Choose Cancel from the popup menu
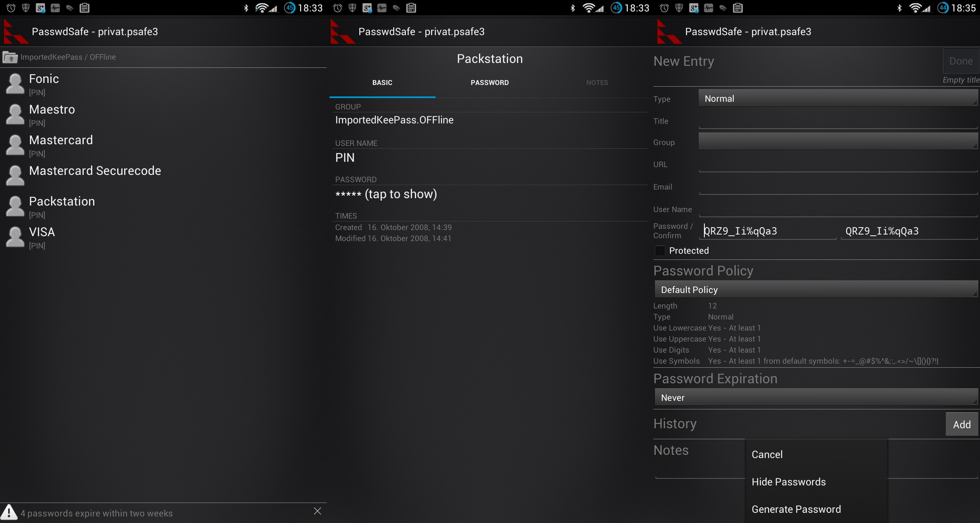Screen dimensions: 980x523 (816, 454)
